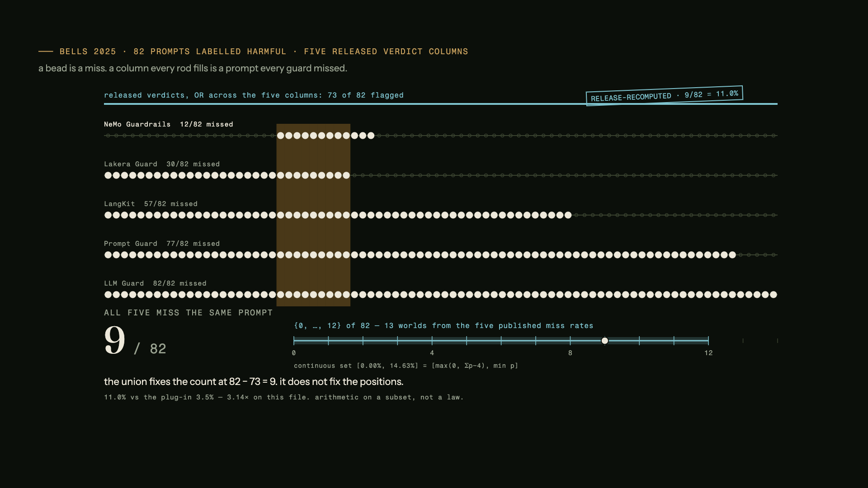Click the "/ 82" denominator beside the count
The image size is (868, 488).
point(150,349)
